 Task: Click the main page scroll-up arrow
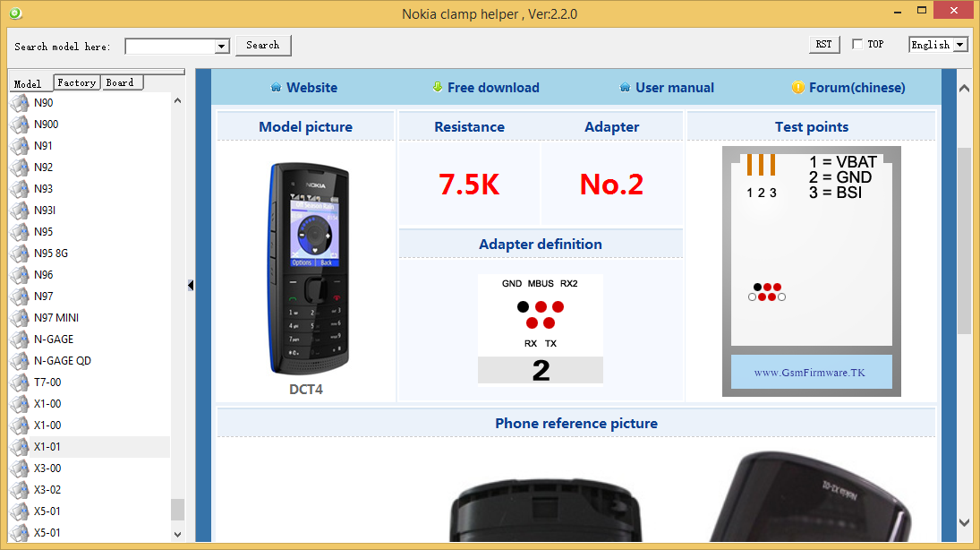click(965, 89)
